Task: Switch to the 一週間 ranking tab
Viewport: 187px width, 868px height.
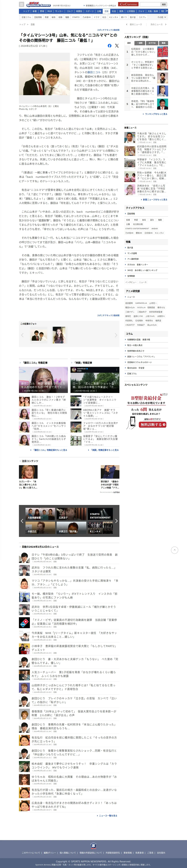Action: [140, 43]
